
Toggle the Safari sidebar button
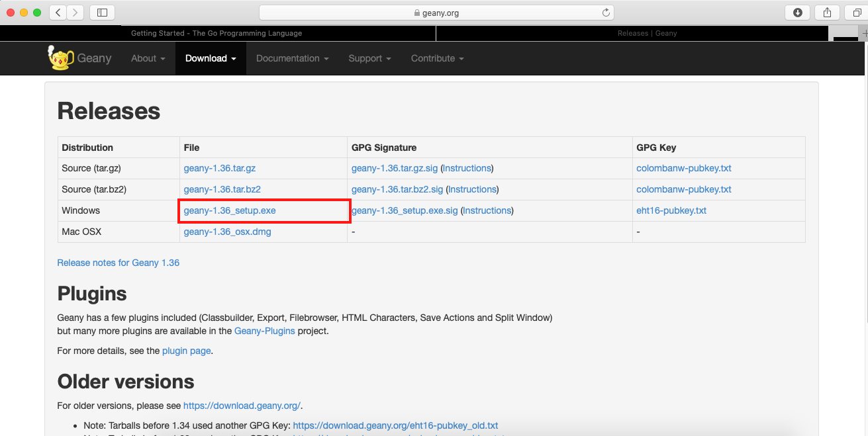point(102,13)
